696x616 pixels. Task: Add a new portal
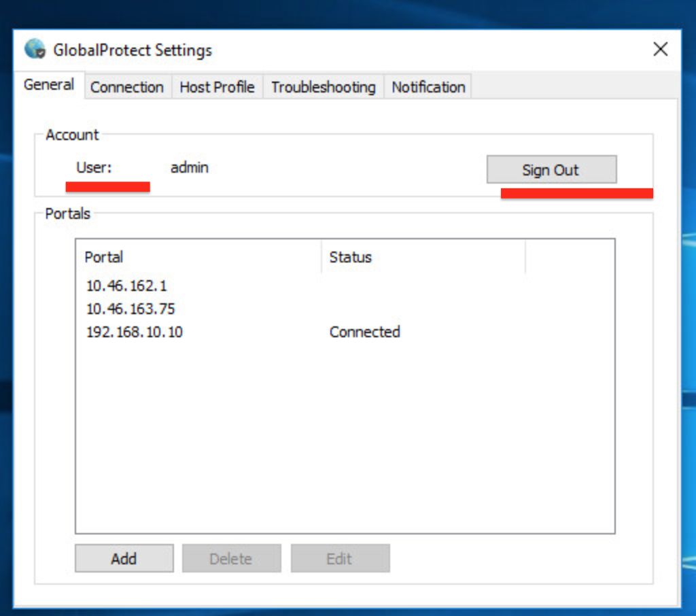click(124, 558)
